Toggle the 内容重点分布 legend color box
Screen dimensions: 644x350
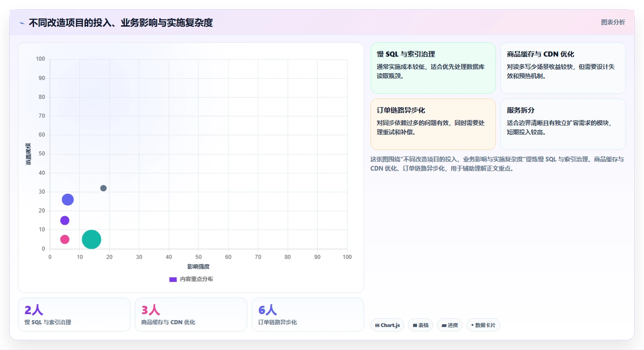click(x=173, y=279)
